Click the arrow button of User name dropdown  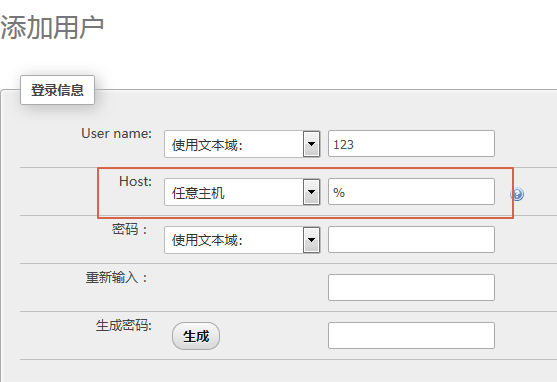312,144
